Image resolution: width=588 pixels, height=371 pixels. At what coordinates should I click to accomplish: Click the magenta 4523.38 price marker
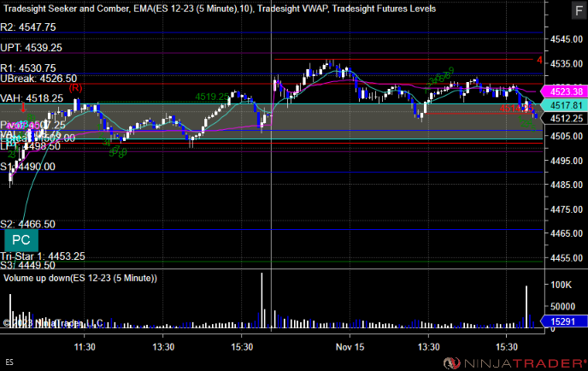pyautogui.click(x=563, y=91)
